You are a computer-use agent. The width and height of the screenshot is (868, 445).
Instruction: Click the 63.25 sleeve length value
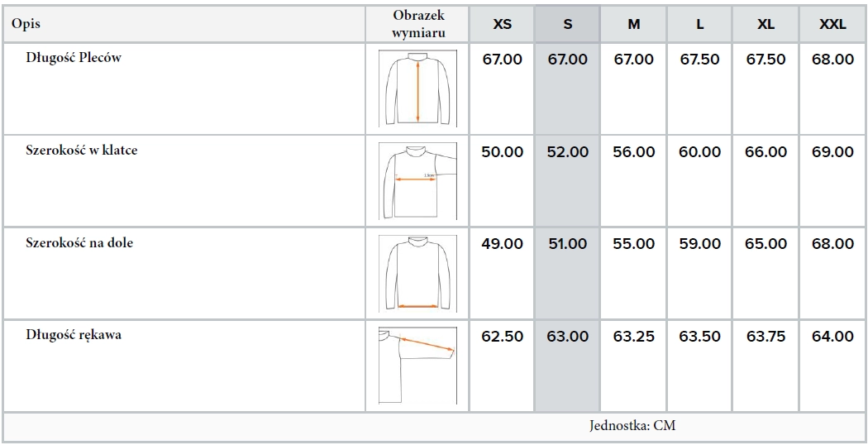tap(634, 337)
